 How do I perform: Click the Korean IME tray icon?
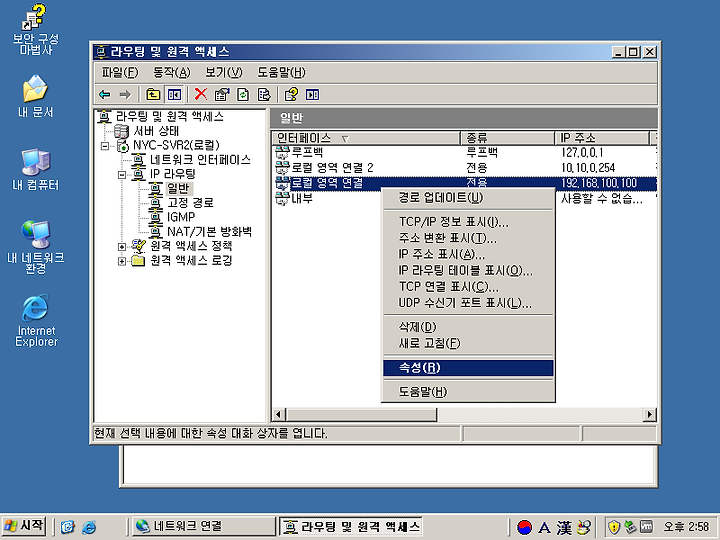coord(524,527)
